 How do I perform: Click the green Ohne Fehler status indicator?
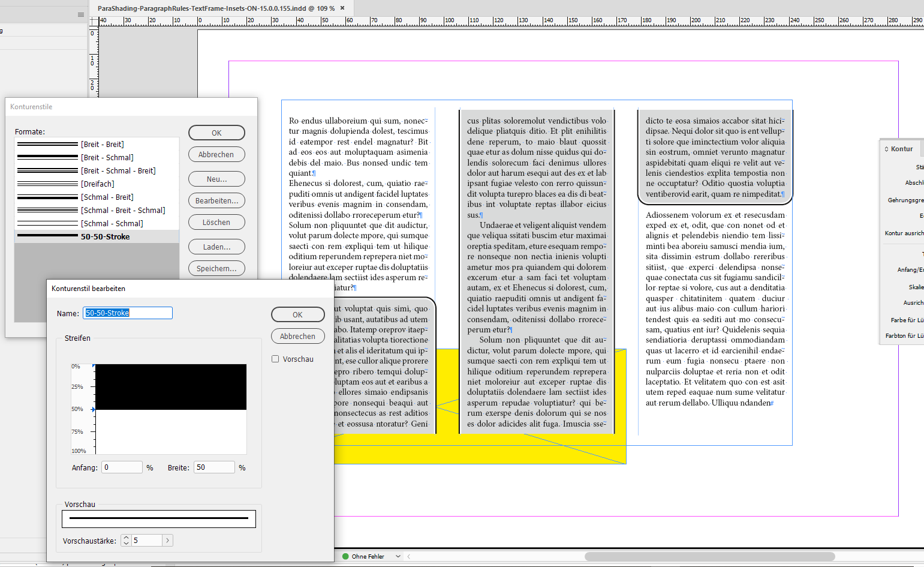point(347,556)
